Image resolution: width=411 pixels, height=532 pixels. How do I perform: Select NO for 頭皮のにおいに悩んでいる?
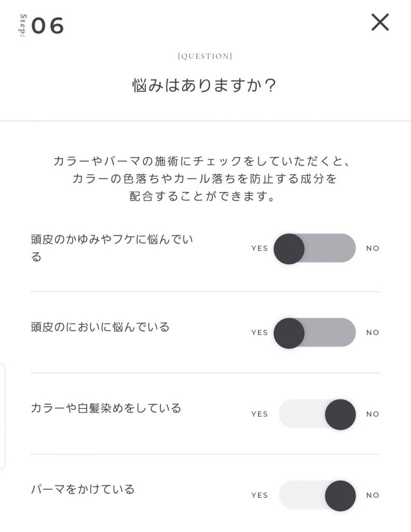pos(373,332)
